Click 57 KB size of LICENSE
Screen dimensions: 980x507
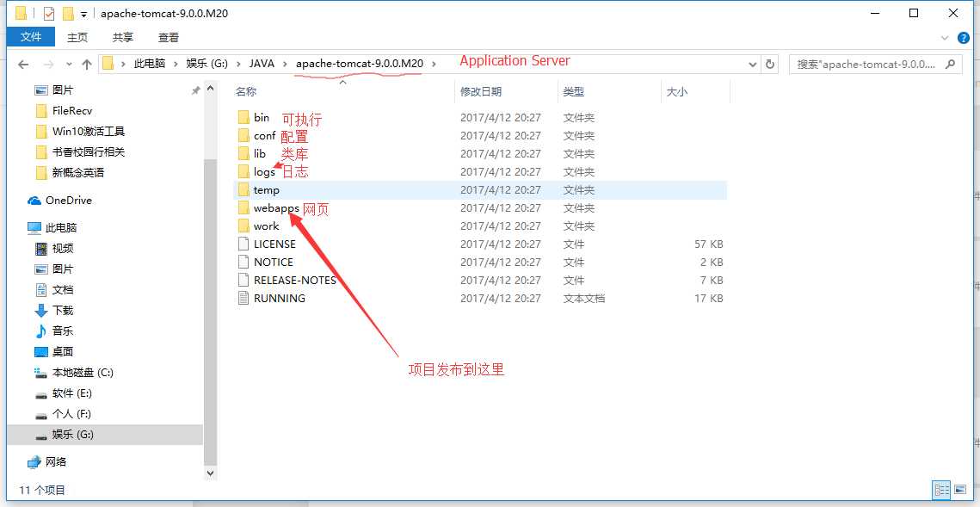(x=709, y=244)
